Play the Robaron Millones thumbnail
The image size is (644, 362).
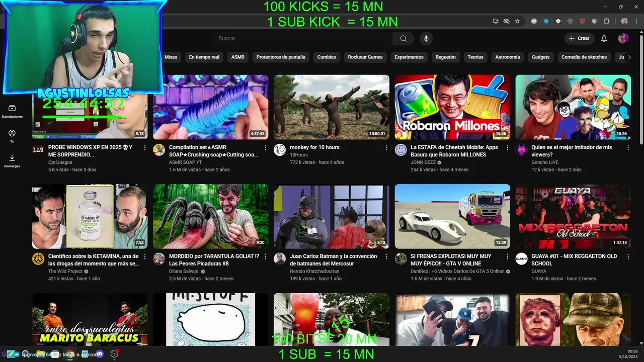click(452, 107)
